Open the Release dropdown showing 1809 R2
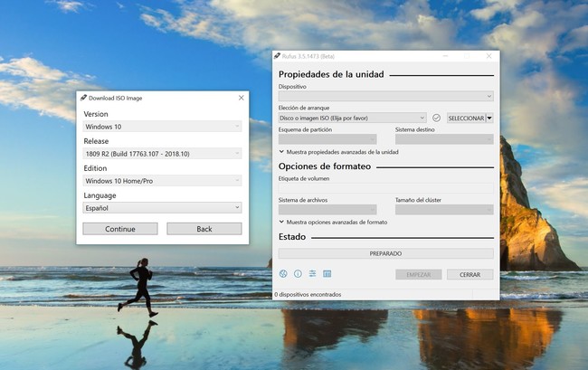Screen dimensions: 588x370 point(162,153)
